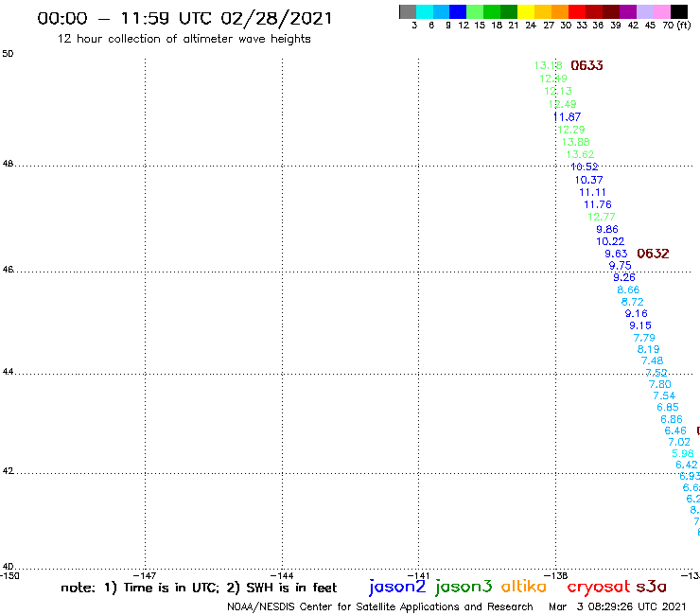This screenshot has width=700, height=615.
Task: Select the 9.26 wave height value
Action: click(624, 278)
